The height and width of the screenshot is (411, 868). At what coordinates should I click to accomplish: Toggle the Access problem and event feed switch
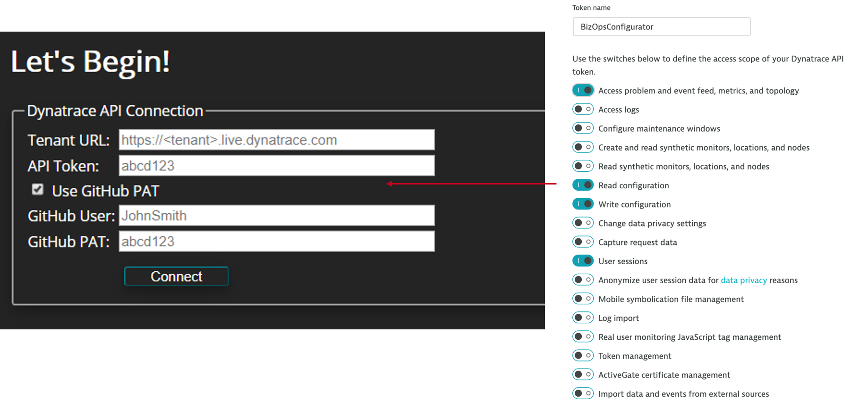point(583,90)
